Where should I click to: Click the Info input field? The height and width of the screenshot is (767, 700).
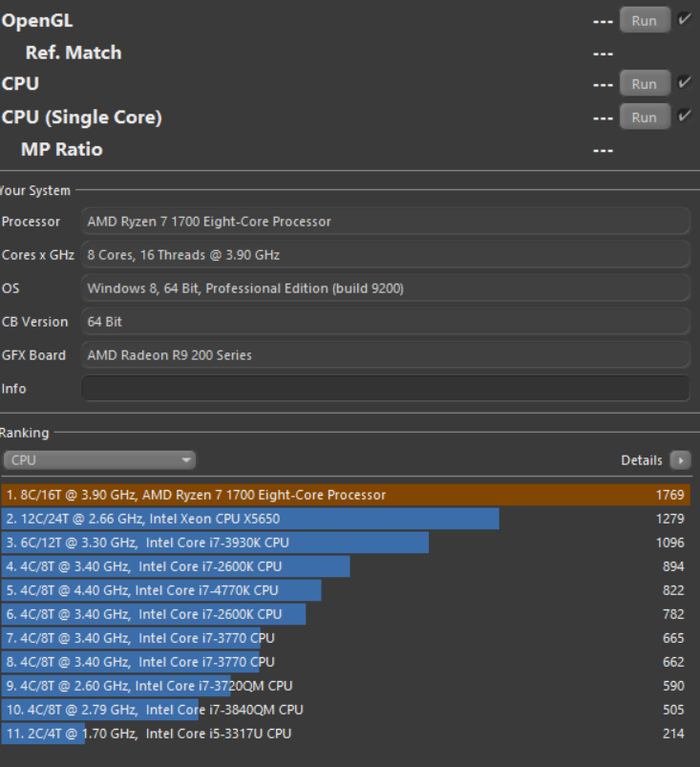click(x=386, y=389)
